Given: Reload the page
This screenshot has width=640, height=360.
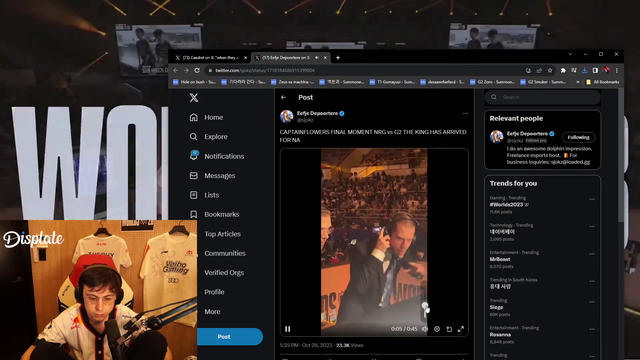Looking at the screenshot, I should (x=197, y=70).
